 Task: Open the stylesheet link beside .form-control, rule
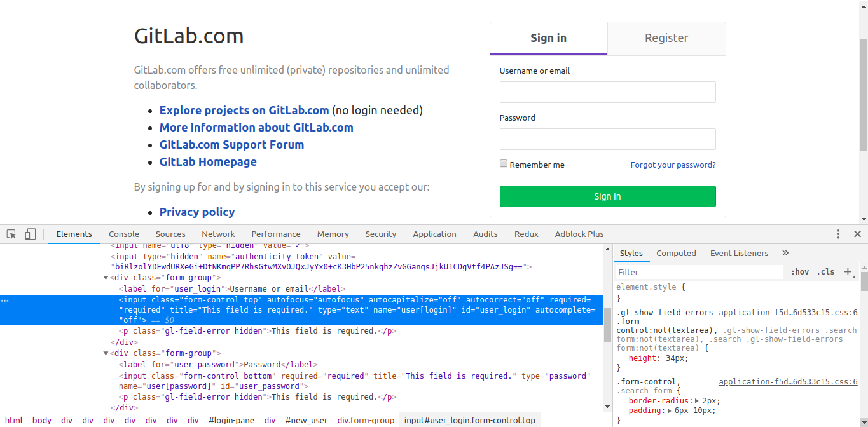(x=788, y=382)
